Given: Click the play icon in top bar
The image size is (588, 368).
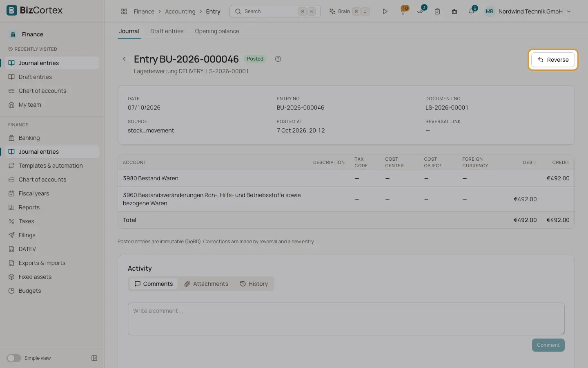Looking at the screenshot, I should coord(385,11).
